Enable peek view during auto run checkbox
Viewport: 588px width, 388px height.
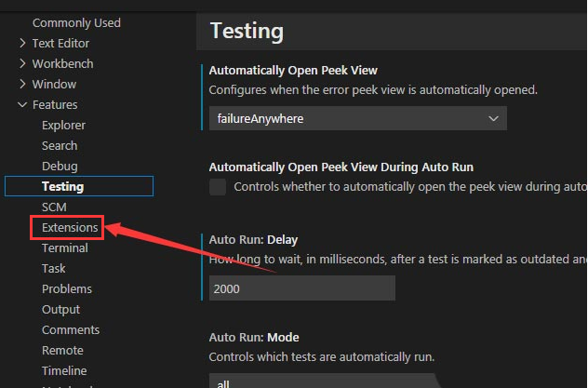click(x=218, y=187)
